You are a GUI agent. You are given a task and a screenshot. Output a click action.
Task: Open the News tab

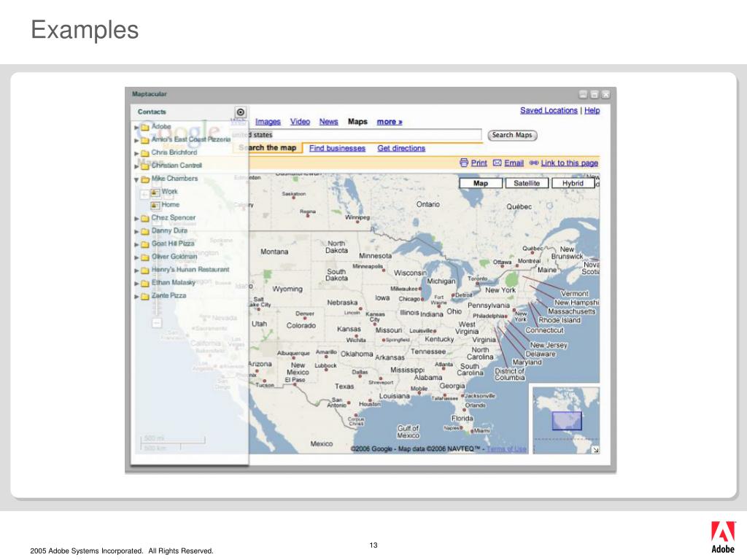point(329,122)
